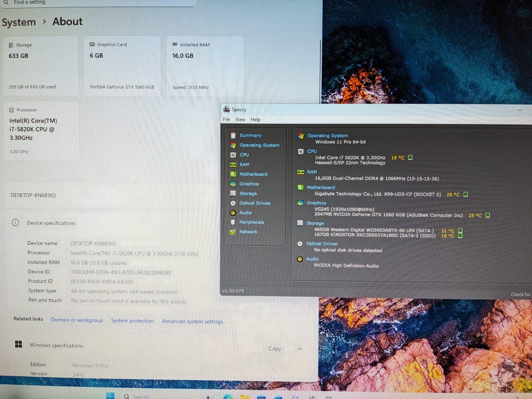Click the icon beside the Motherboard summary heading

tap(300, 187)
